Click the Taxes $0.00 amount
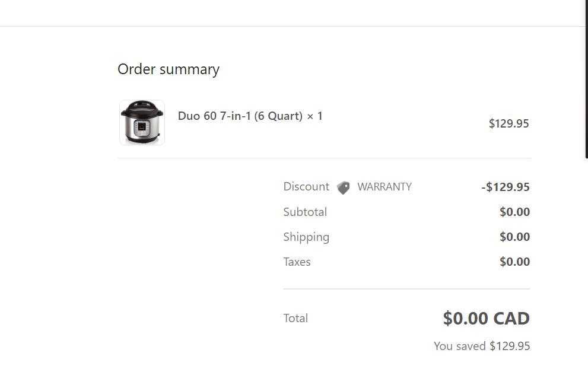This screenshot has width=588, height=369. tap(514, 262)
